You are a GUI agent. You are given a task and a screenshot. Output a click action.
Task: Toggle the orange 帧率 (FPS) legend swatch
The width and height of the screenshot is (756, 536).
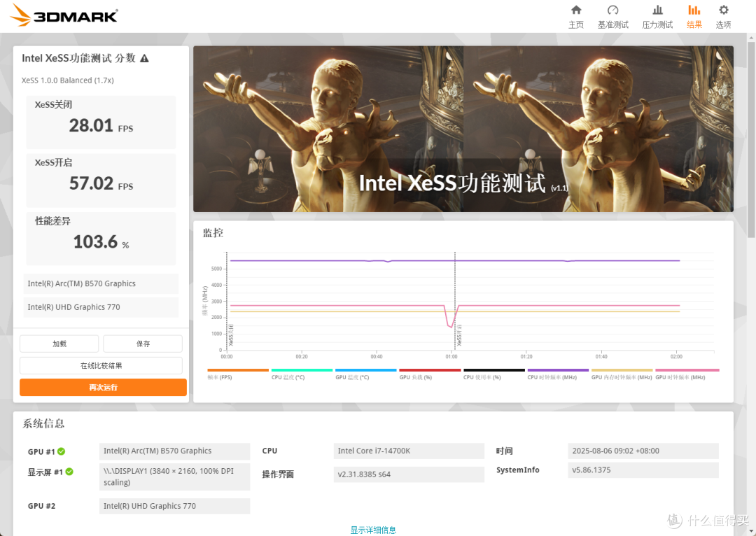(x=238, y=370)
